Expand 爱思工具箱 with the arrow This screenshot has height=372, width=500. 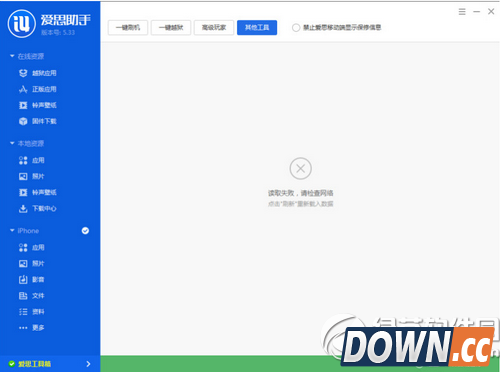pos(88,364)
